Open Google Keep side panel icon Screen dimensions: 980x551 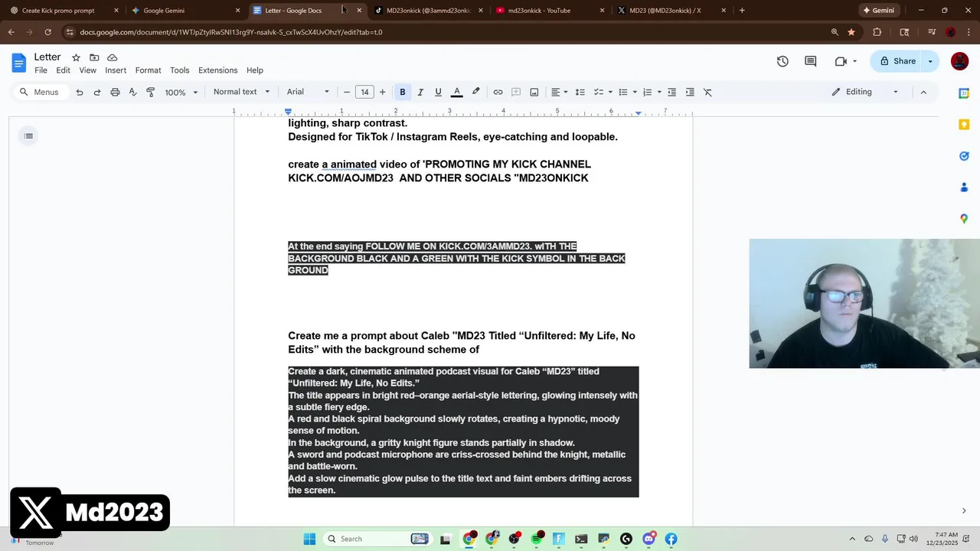pos(964,125)
